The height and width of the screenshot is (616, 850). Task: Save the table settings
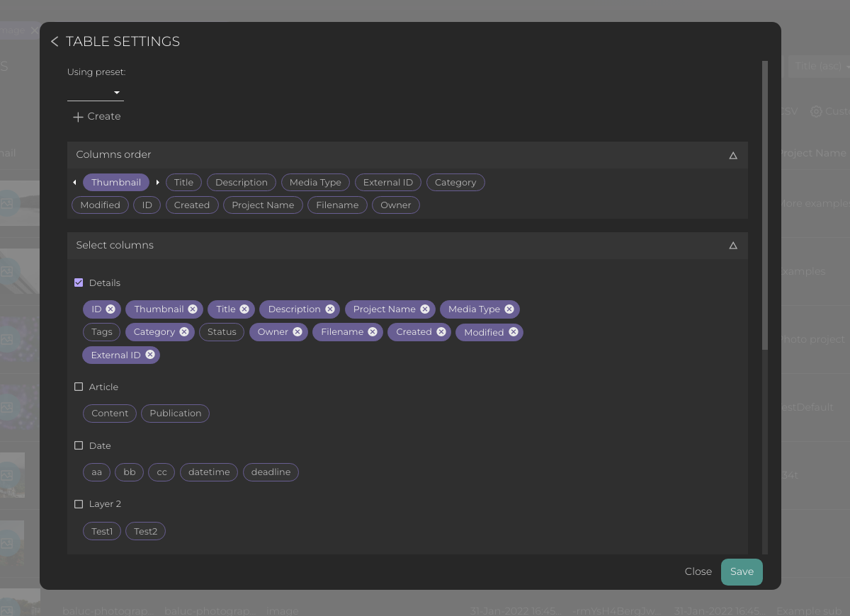coord(742,572)
